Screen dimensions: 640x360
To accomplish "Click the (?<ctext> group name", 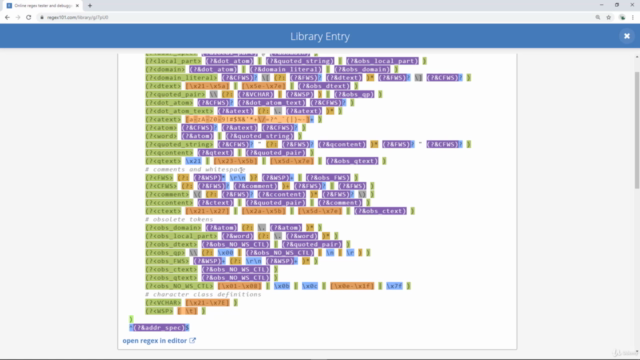I will coord(163,211).
